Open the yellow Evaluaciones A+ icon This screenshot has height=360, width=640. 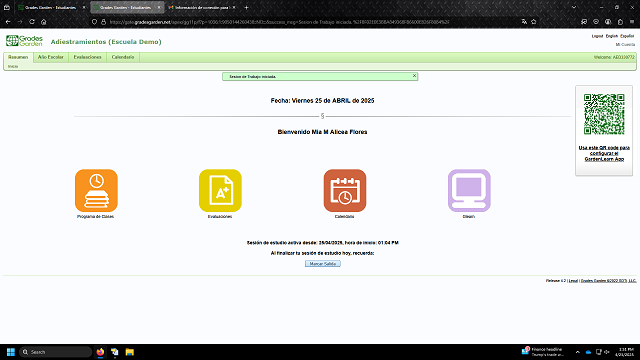coord(220,191)
